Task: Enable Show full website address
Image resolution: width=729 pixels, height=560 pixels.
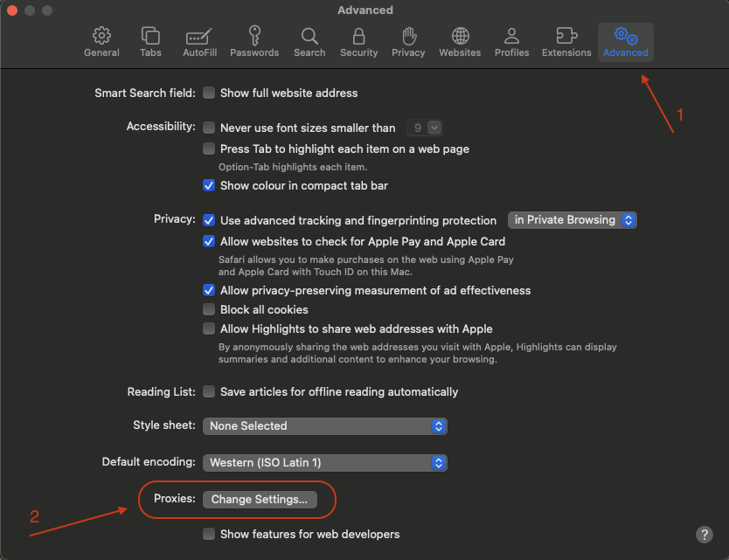Action: (209, 93)
